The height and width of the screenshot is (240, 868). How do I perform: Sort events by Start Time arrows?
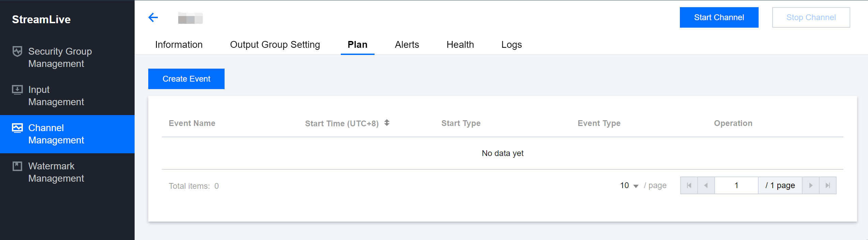[387, 123]
